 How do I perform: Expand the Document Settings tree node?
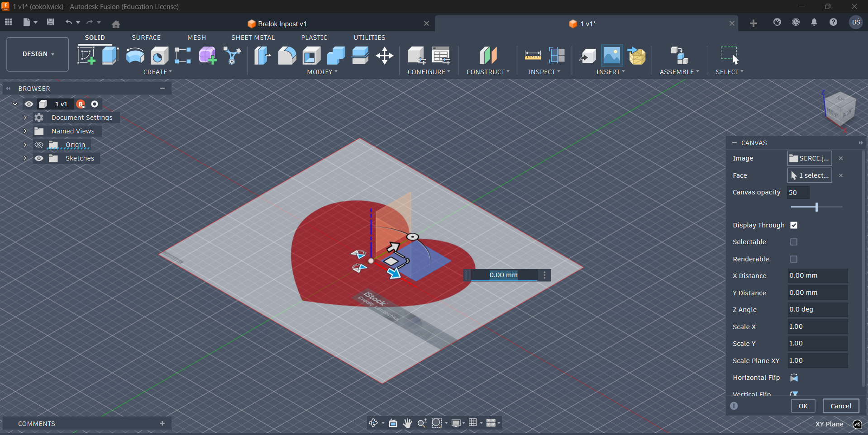(25, 118)
